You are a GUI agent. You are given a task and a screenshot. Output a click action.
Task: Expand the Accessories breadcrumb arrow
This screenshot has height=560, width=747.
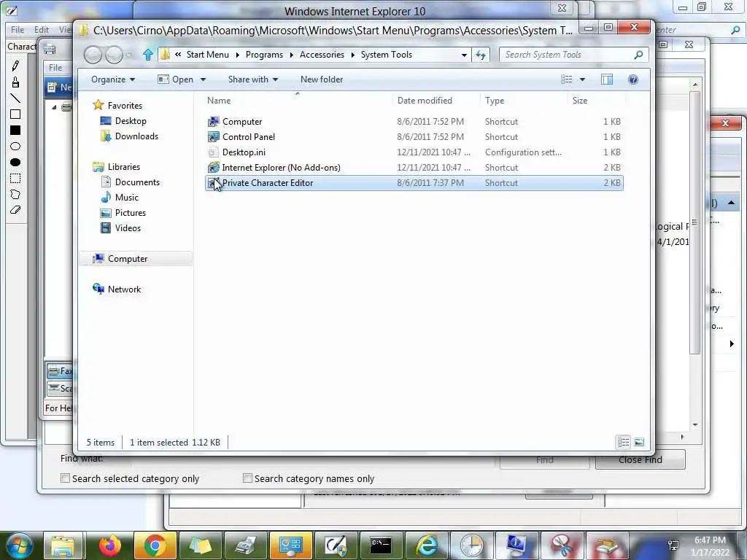coord(352,55)
